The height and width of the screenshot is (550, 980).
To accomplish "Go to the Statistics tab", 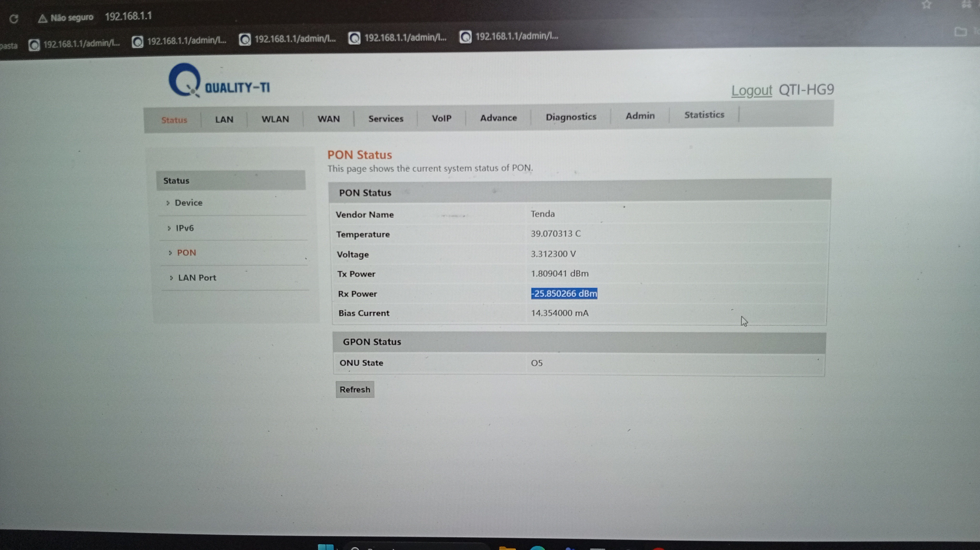I will (704, 115).
